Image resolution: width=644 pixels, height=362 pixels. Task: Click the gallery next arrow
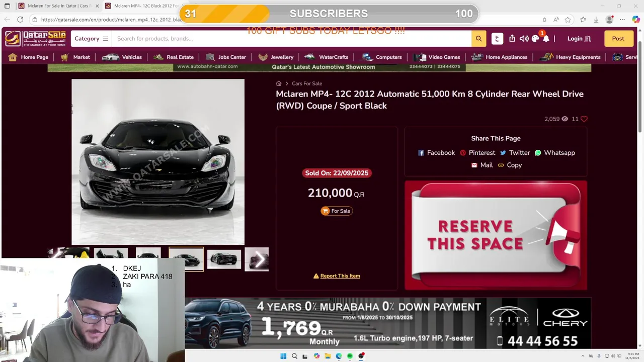point(259,260)
